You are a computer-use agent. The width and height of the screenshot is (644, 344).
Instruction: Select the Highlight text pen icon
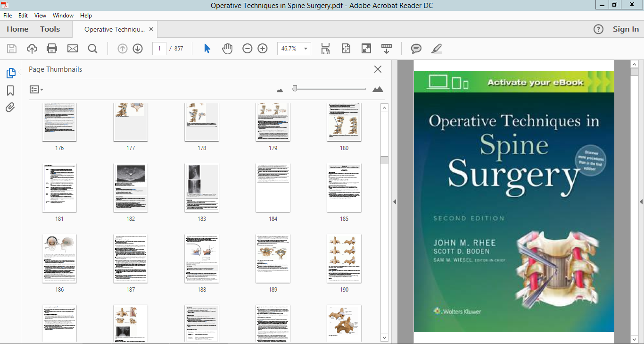tap(437, 49)
